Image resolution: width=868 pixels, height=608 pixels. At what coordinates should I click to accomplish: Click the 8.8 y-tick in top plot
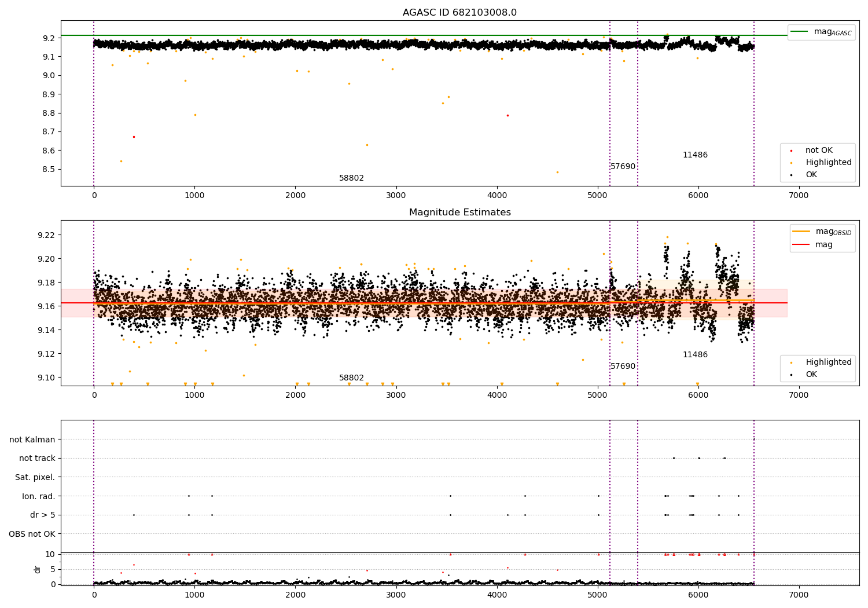[49, 113]
